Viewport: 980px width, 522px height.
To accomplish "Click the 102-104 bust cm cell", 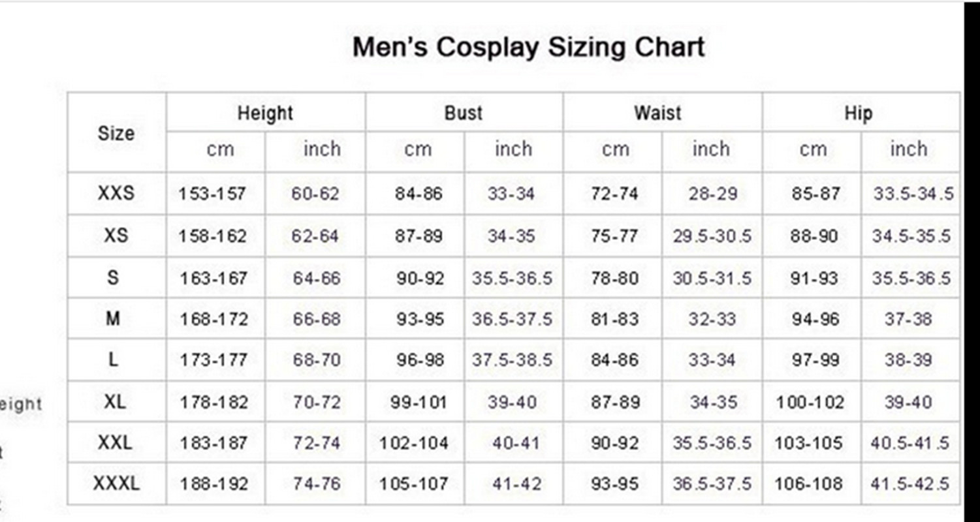I will 414,444.
